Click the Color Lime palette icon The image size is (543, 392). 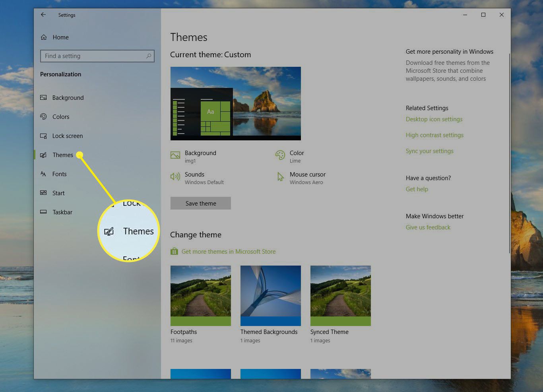[280, 155]
